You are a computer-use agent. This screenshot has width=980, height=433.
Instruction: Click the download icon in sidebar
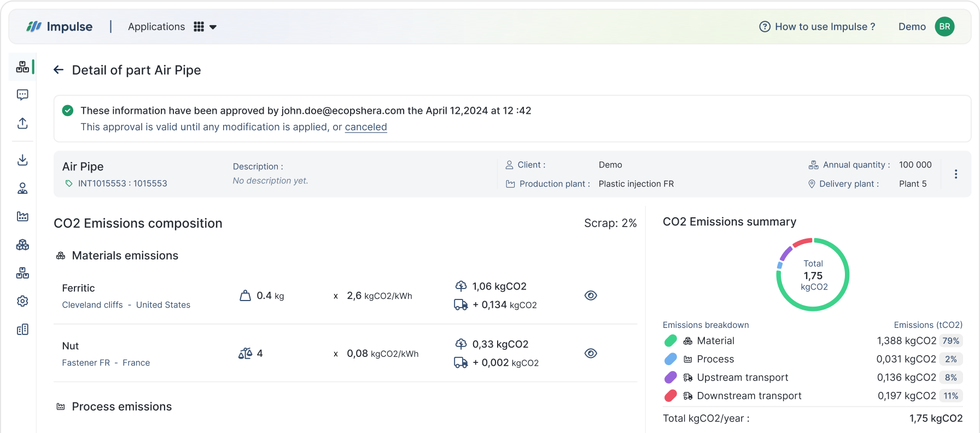tap(22, 160)
